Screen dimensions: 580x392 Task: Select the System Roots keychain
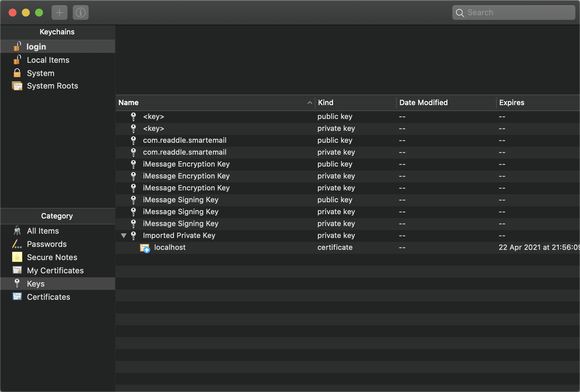pyautogui.click(x=58, y=86)
